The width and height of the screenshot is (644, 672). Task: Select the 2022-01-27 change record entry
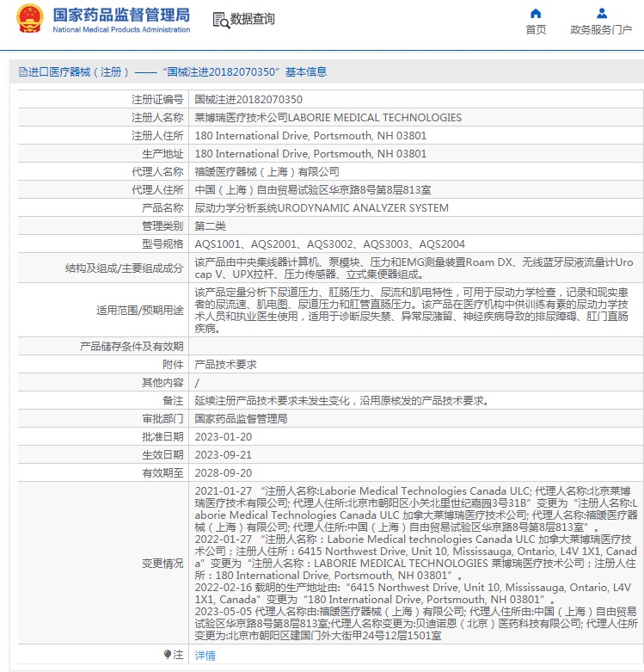[416, 558]
